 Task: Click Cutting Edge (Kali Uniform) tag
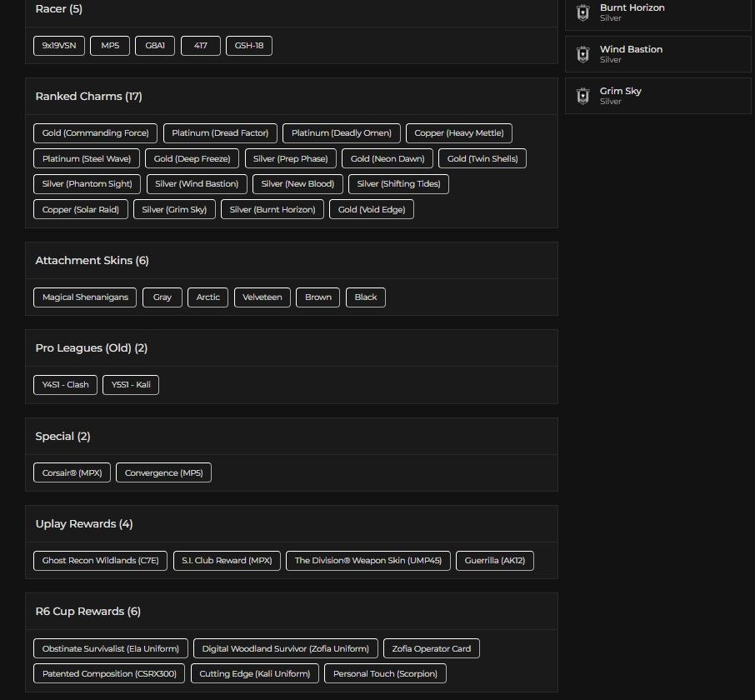pos(255,674)
